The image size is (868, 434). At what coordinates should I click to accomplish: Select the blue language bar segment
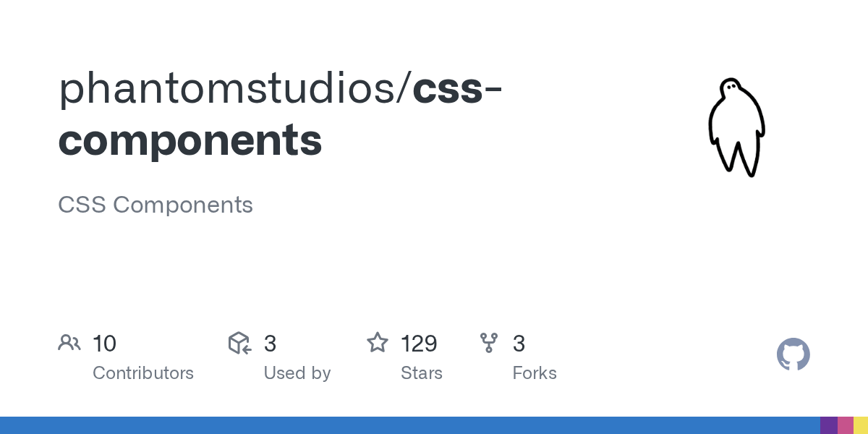click(410, 425)
